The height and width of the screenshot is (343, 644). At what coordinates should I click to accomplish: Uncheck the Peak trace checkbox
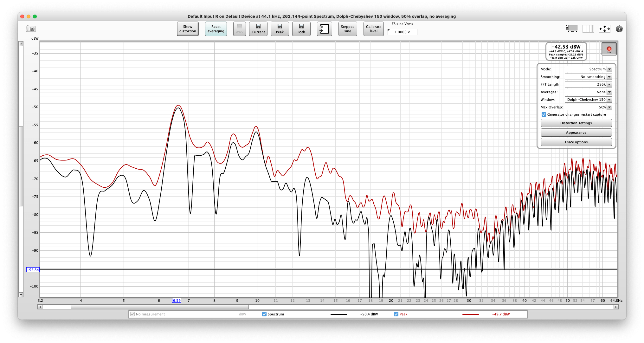[x=396, y=314]
